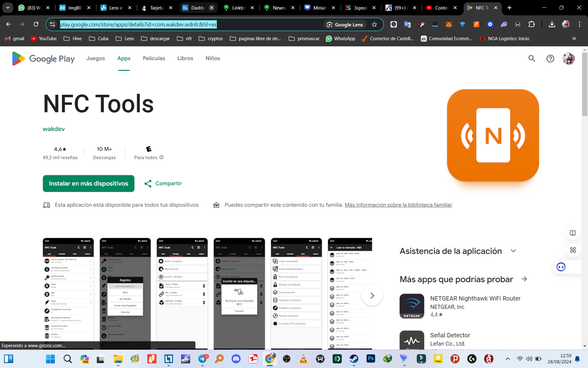Screen dimensions: 588x368
Task: Open the browser extensions puzzle icon
Action: (x=531, y=24)
